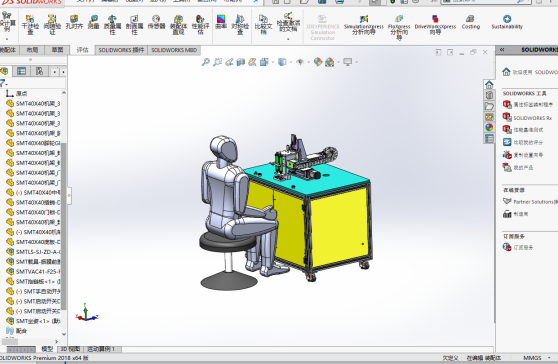Viewport: 558px width, 364px height.
Task: Open the 我的产品 link in task pane
Action: coord(518,167)
